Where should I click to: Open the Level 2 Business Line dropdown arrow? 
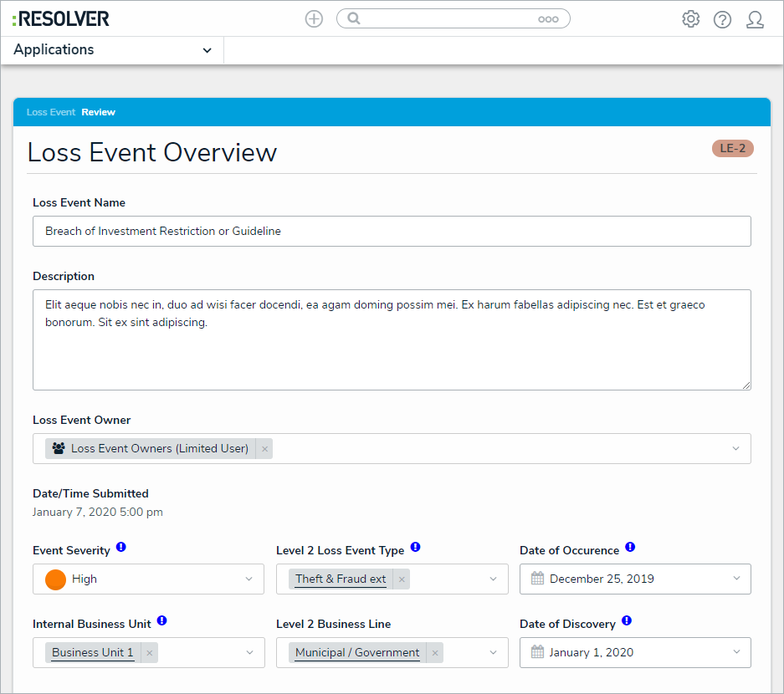[493, 652]
